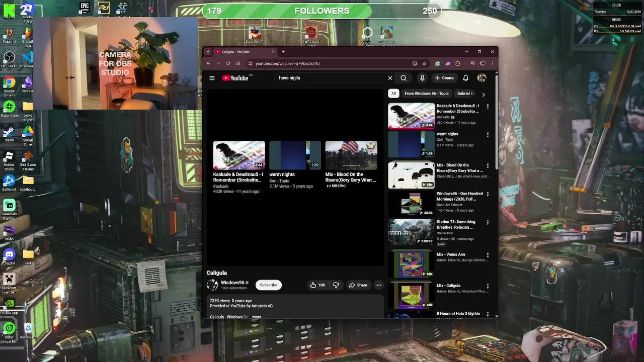
Task: Bookmark this page with the star
Action: click(424, 63)
